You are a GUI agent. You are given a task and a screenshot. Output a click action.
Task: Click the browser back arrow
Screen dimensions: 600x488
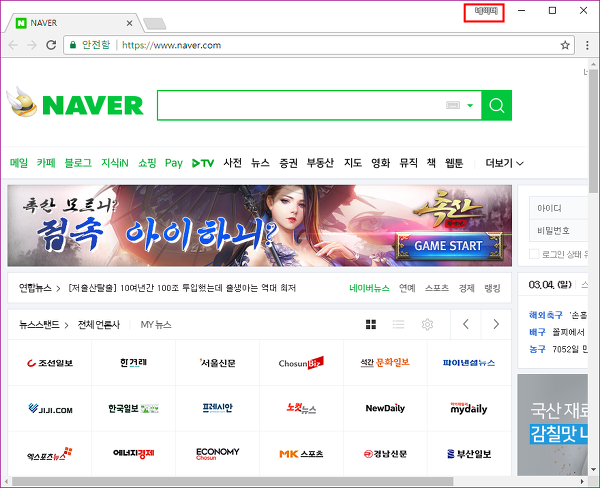click(x=13, y=45)
